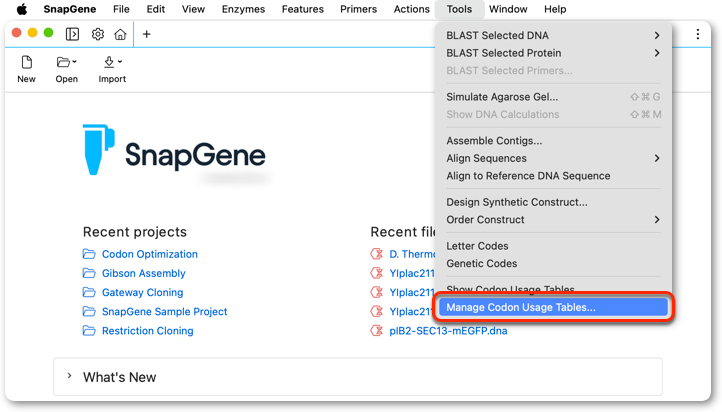Expand the What's New section
Screen dimensions: 722x412
click(x=69, y=376)
